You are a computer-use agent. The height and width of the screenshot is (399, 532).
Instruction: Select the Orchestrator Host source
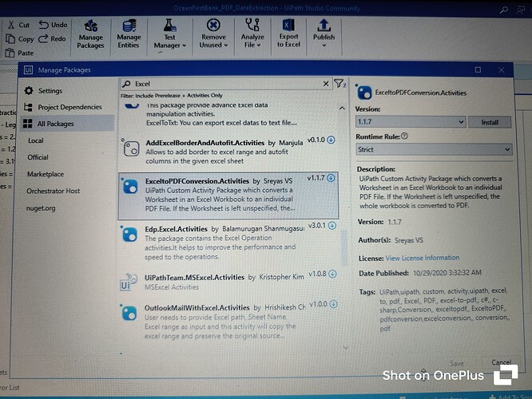54,191
